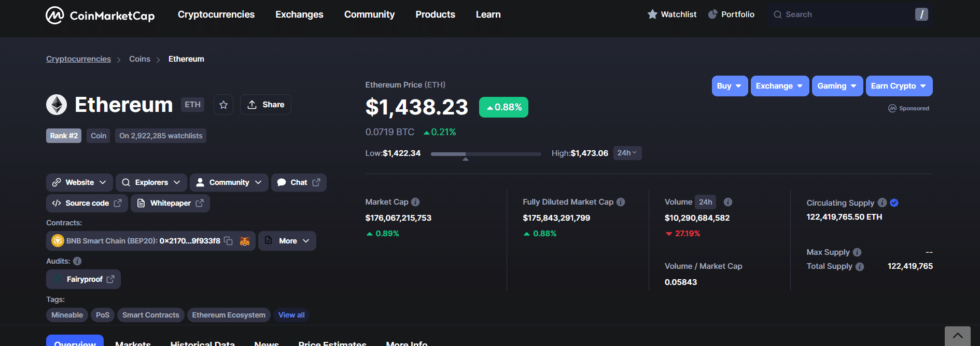This screenshot has height=346, width=980.
Task: Open the Exchanges nav menu
Action: pyautogui.click(x=299, y=15)
